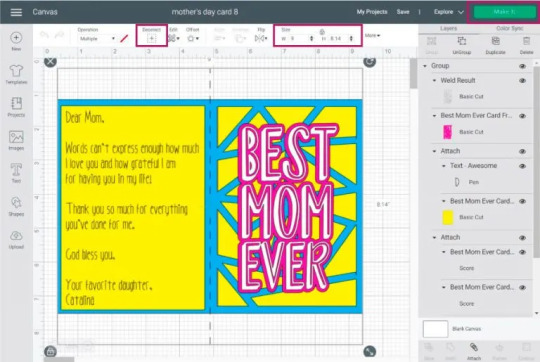Hide the top-level Group layer
The image size is (540, 362).
tap(522, 66)
